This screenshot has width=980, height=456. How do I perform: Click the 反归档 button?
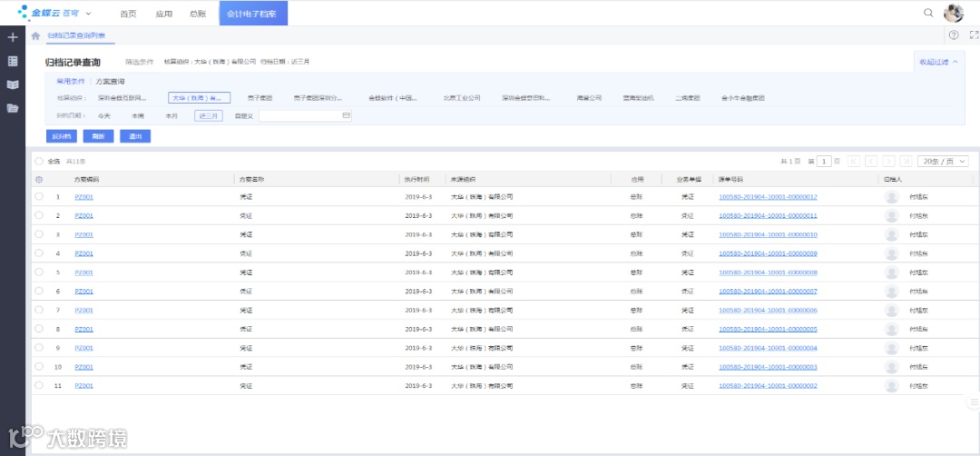click(62, 135)
